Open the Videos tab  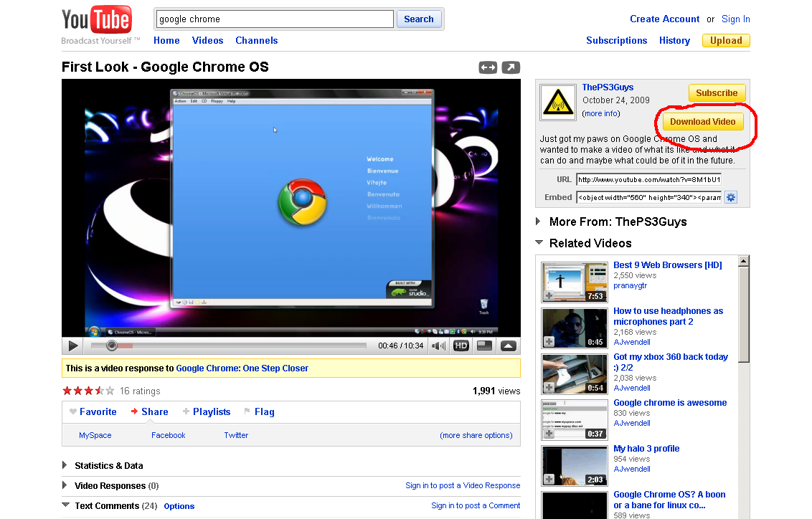tap(207, 40)
